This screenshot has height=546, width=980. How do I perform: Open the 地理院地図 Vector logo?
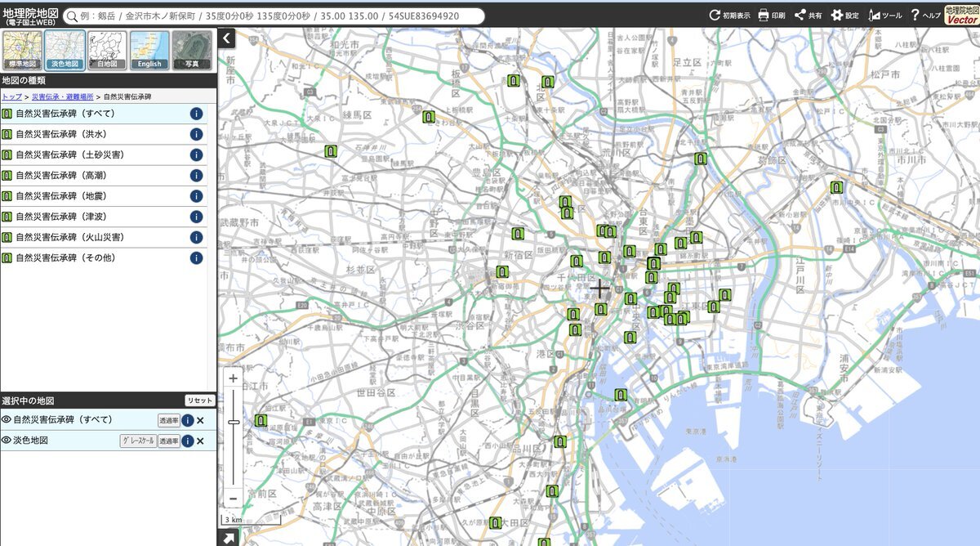click(961, 16)
